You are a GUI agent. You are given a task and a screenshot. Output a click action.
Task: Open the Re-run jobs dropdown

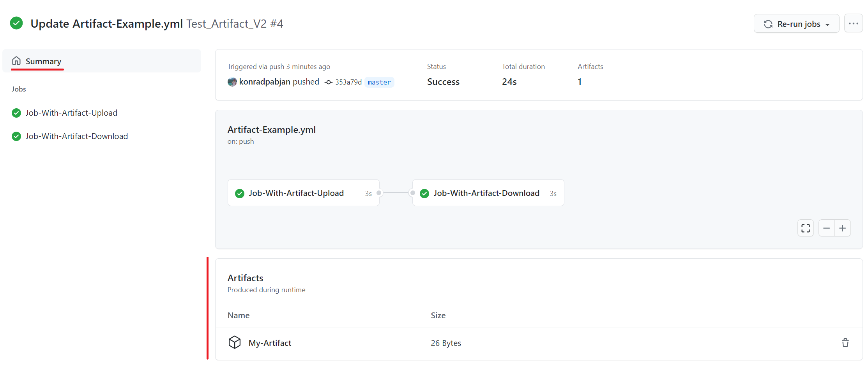pos(796,24)
